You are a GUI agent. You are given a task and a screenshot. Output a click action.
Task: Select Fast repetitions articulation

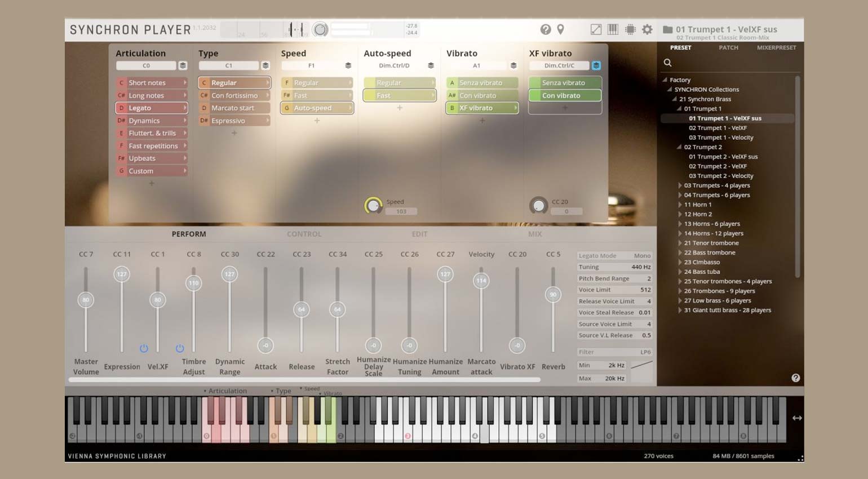tap(151, 146)
